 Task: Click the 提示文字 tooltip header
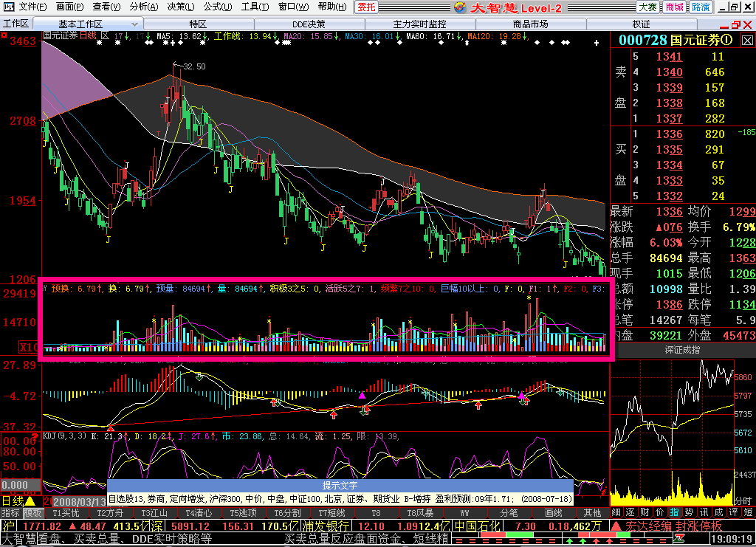click(340, 485)
